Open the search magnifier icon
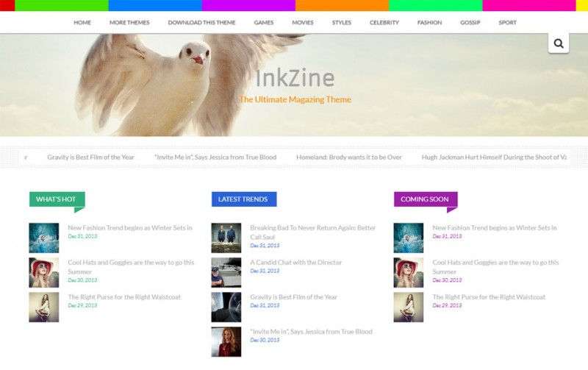Viewport: 588px width, 370px height. (559, 43)
